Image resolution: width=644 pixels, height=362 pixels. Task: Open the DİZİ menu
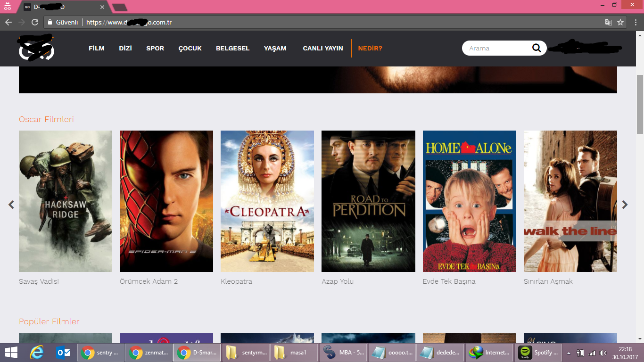tap(125, 49)
